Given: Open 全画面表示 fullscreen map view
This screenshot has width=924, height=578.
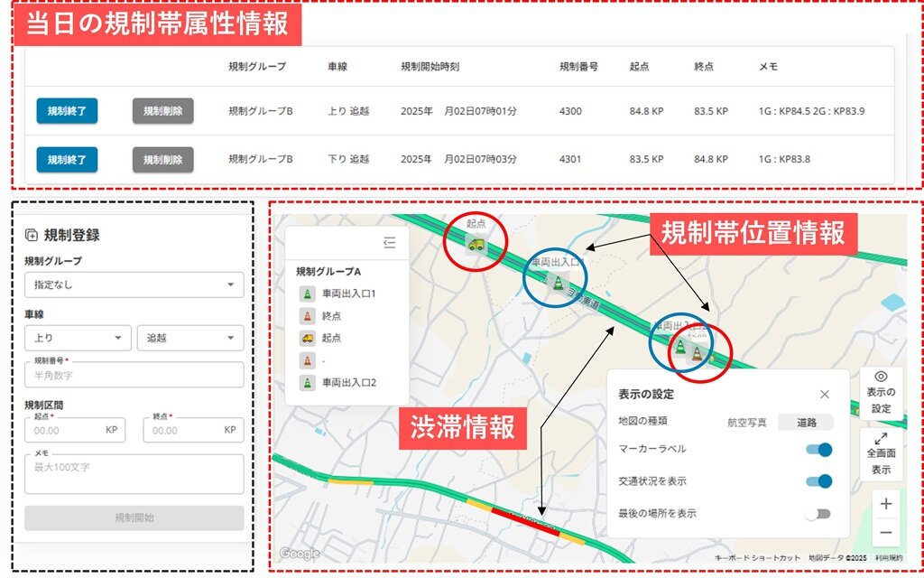Looking at the screenshot, I should (x=881, y=453).
